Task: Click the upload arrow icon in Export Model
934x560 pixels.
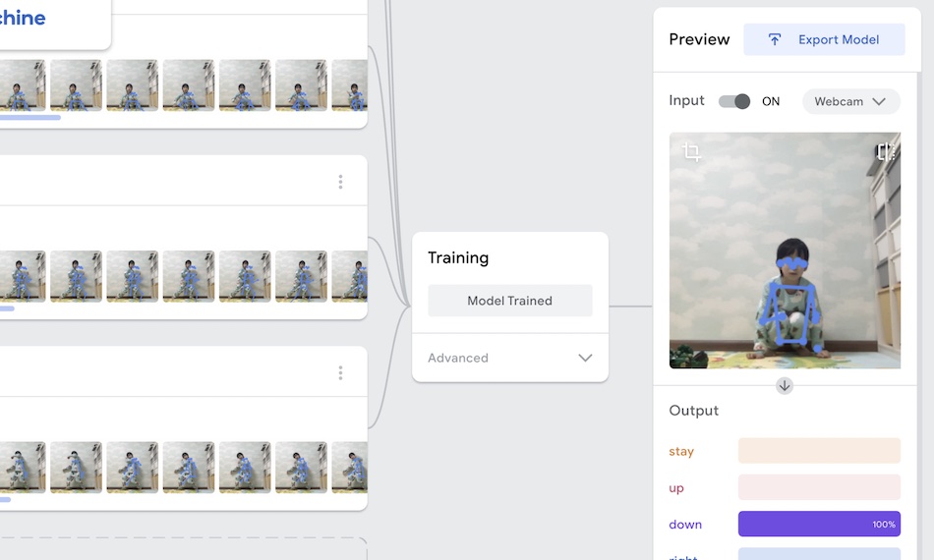Action: click(774, 40)
